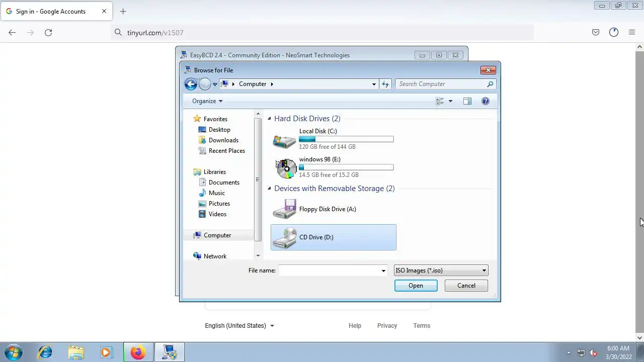The width and height of the screenshot is (644, 362).
Task: Open the view options dropdown arrow
Action: (450, 101)
